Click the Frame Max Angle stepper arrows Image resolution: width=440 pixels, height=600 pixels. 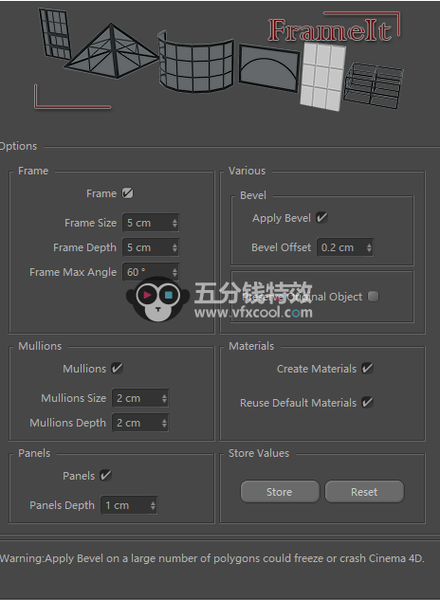tap(175, 272)
